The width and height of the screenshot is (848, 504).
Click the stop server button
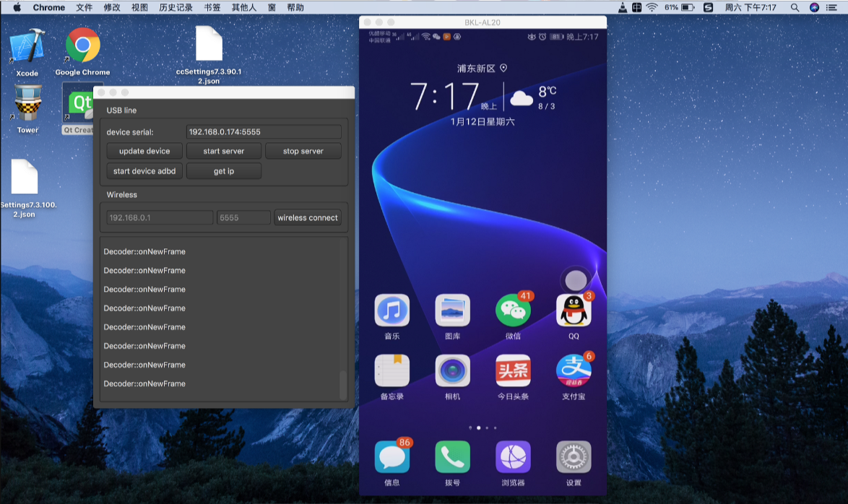pos(303,152)
